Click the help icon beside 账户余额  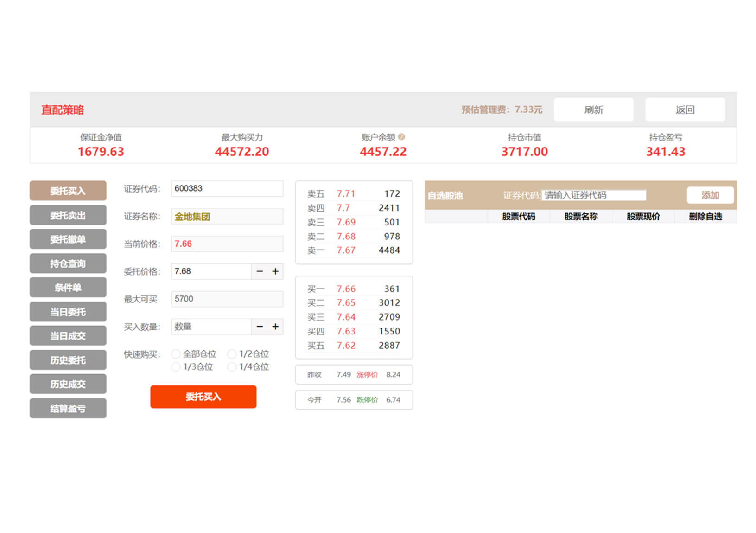click(401, 137)
